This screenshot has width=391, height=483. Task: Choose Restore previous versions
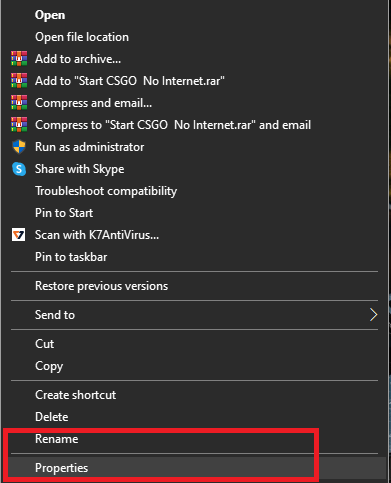102,286
